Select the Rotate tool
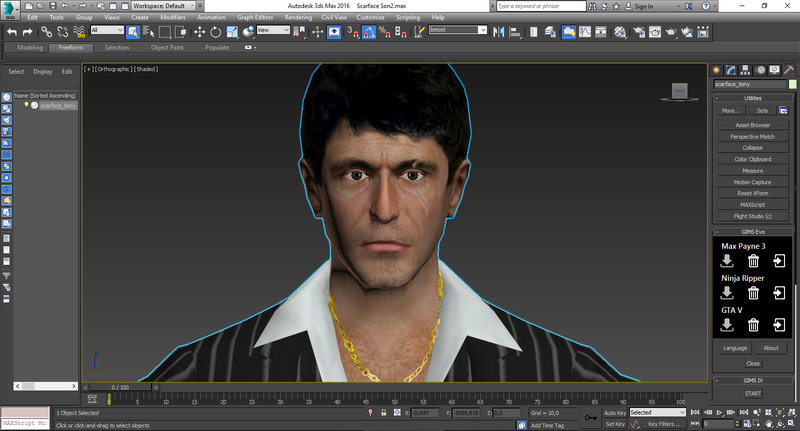This screenshot has height=431, width=800. click(216, 32)
